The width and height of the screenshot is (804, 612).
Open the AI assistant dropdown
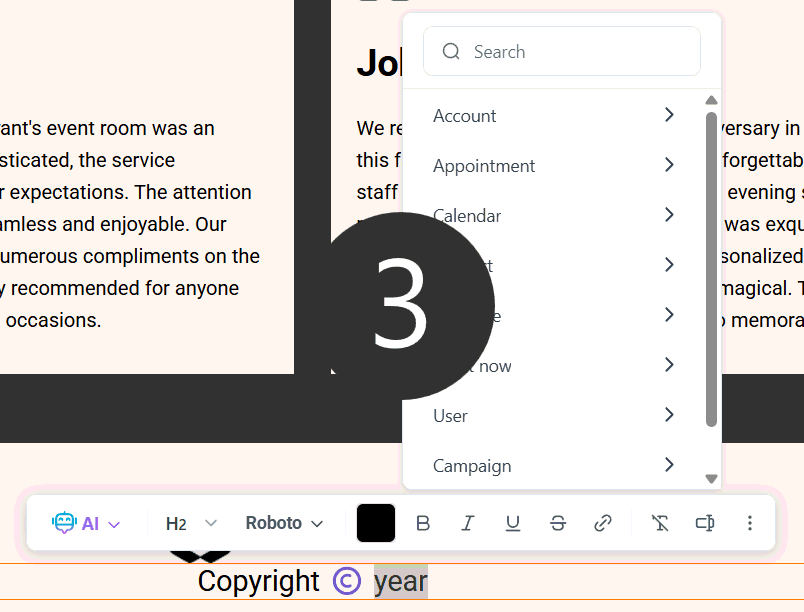tap(86, 523)
